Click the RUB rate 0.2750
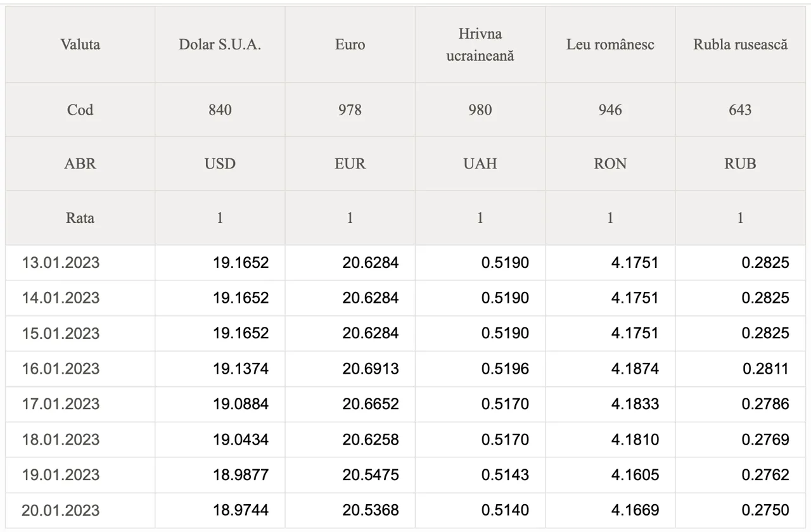Image resolution: width=811 pixels, height=532 pixels. (x=765, y=510)
